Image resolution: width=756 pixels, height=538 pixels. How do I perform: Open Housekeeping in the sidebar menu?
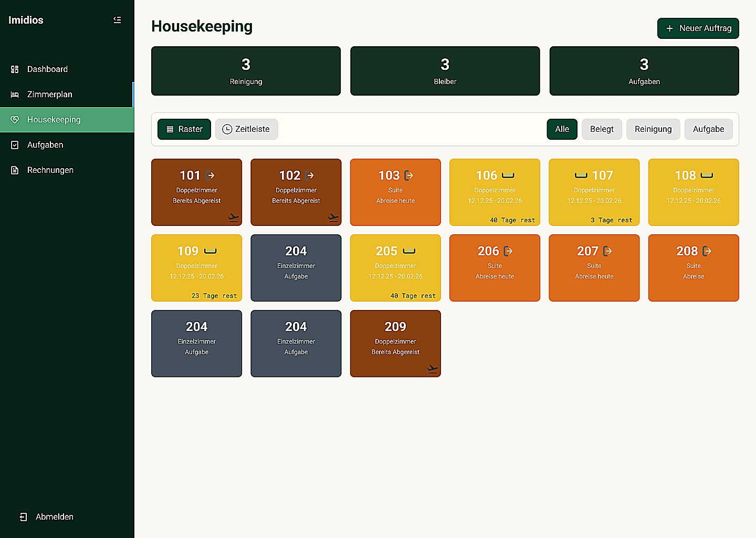point(67,120)
